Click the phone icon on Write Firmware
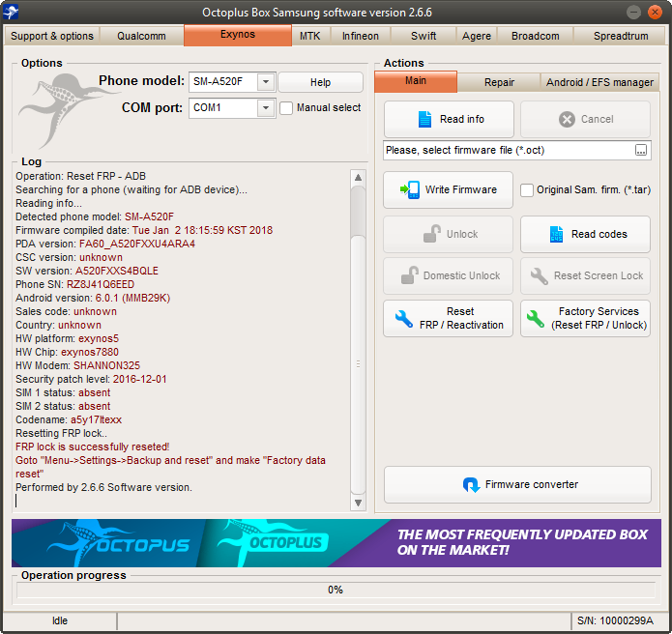This screenshot has height=634, width=672. [410, 189]
